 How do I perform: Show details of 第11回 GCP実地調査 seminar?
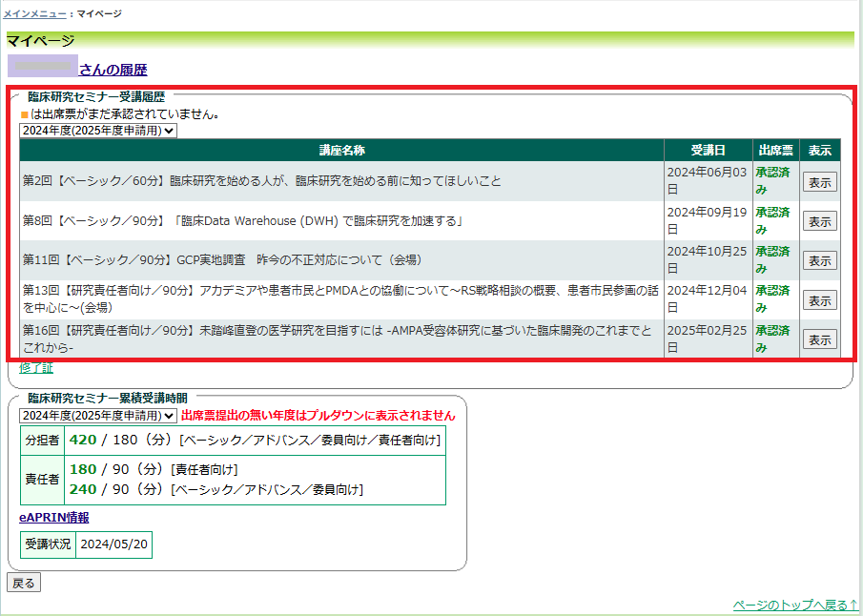coord(819,260)
